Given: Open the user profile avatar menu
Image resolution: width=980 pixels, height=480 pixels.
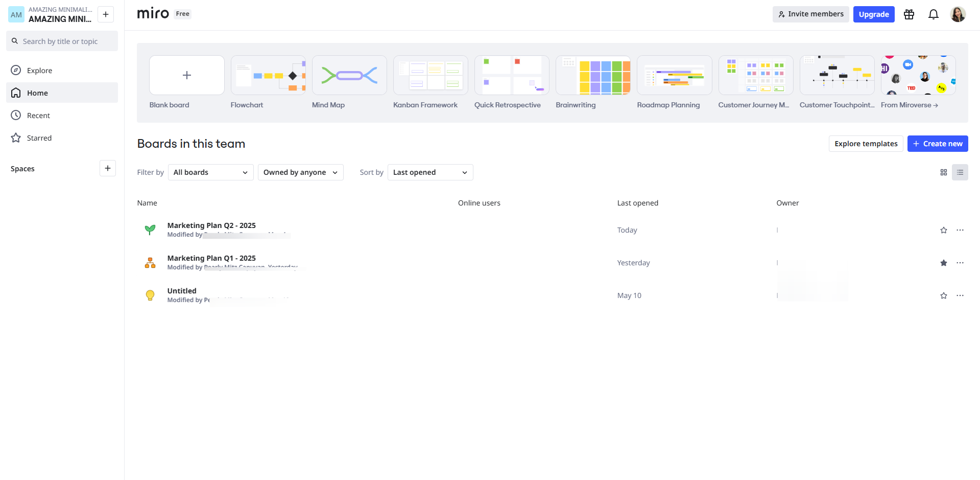Looking at the screenshot, I should click(958, 14).
